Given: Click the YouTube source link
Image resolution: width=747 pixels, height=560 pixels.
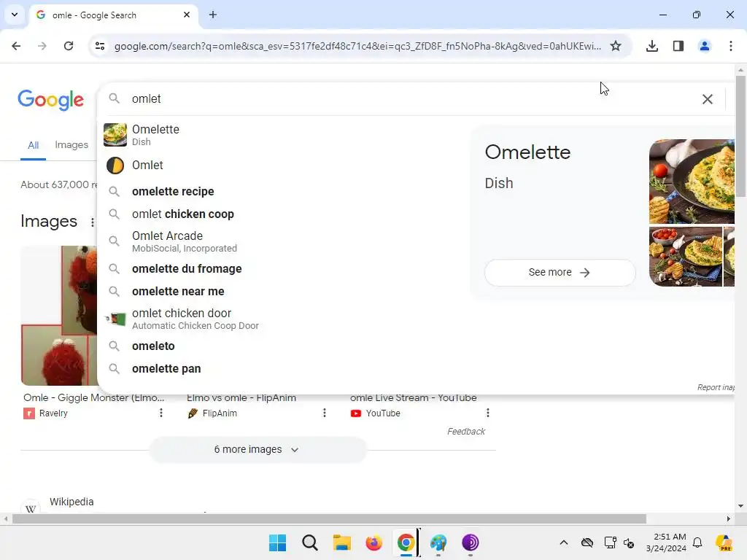Looking at the screenshot, I should pyautogui.click(x=376, y=413).
